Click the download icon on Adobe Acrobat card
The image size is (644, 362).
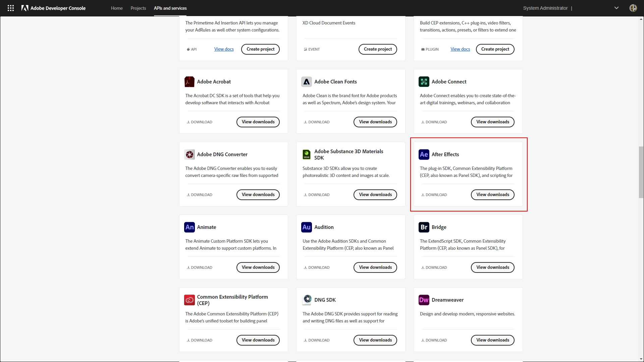coord(188,122)
